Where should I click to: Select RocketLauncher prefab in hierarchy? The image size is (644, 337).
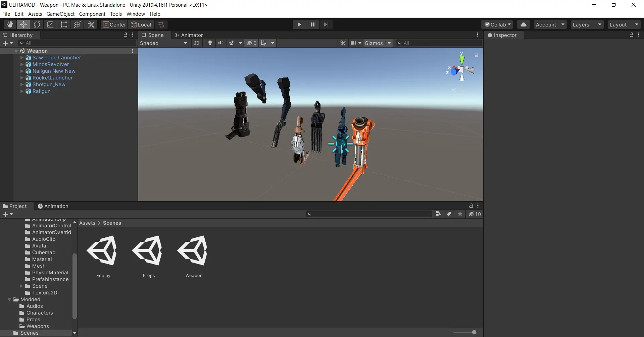[x=52, y=78]
